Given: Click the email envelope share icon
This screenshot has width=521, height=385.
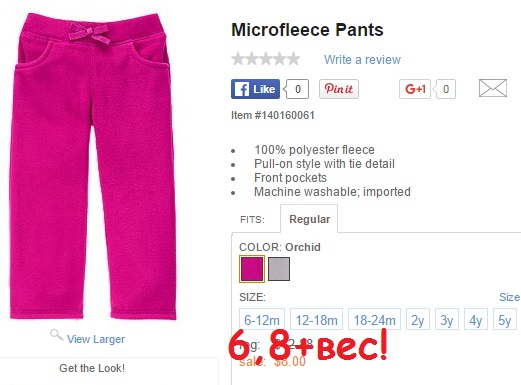Looking at the screenshot, I should (x=493, y=88).
